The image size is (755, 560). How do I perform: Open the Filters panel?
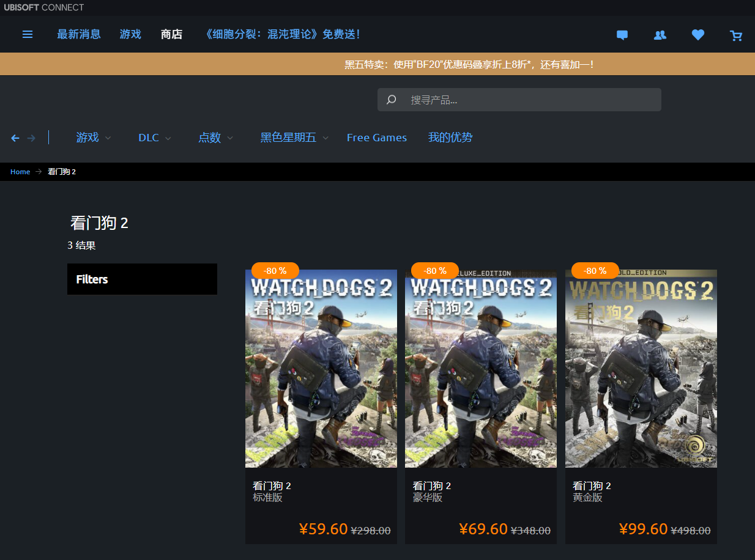(x=142, y=279)
